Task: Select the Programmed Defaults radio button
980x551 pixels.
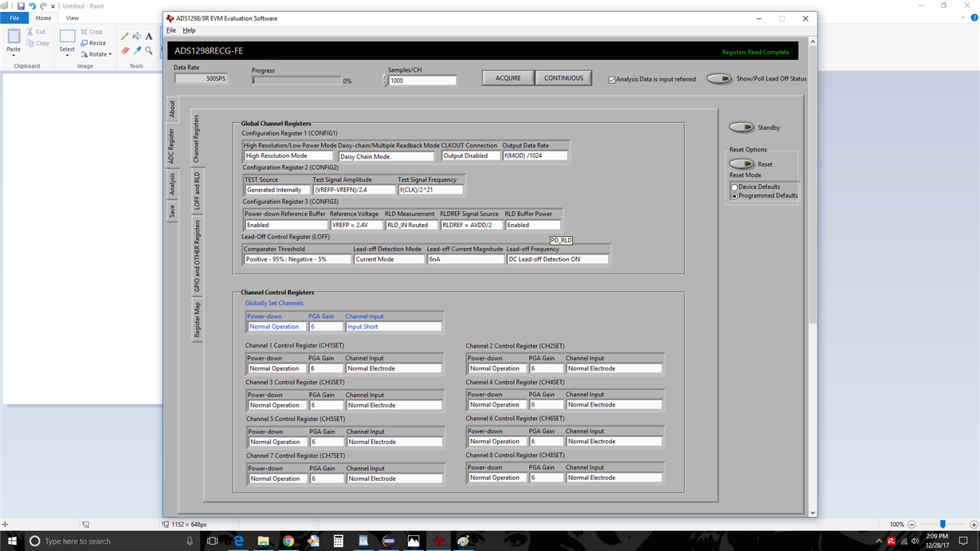Action: click(x=735, y=196)
